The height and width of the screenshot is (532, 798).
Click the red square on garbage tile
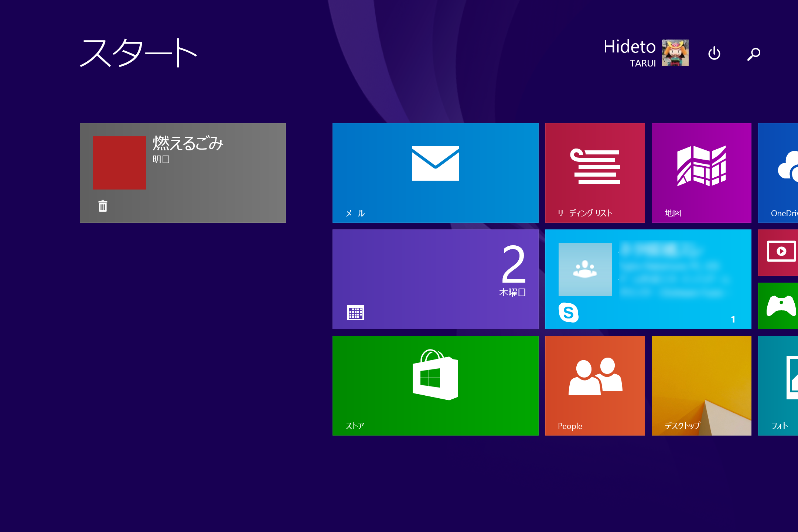[x=119, y=163]
